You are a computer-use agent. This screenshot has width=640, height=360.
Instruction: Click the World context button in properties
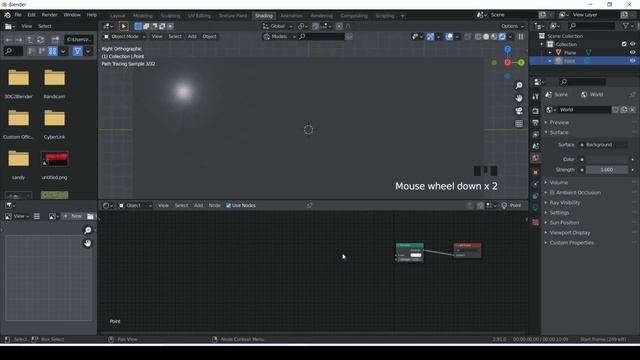click(x=592, y=94)
